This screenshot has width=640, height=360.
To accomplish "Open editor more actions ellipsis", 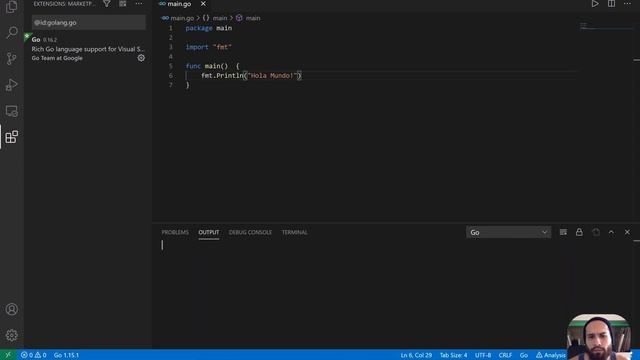I will click(627, 4).
